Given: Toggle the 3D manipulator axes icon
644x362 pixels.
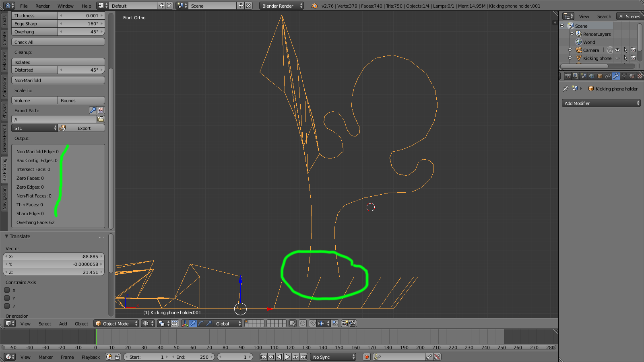Looking at the screenshot, I should coord(185,323).
